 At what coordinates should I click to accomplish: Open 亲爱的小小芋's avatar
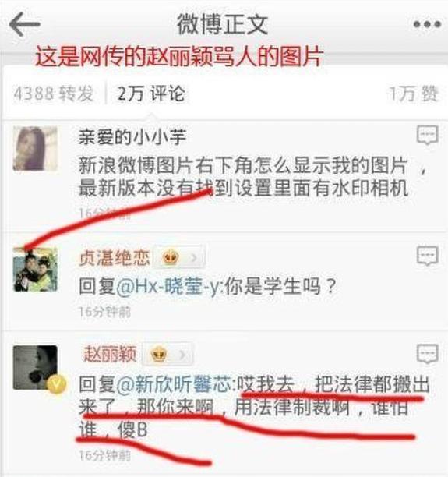[x=35, y=148]
